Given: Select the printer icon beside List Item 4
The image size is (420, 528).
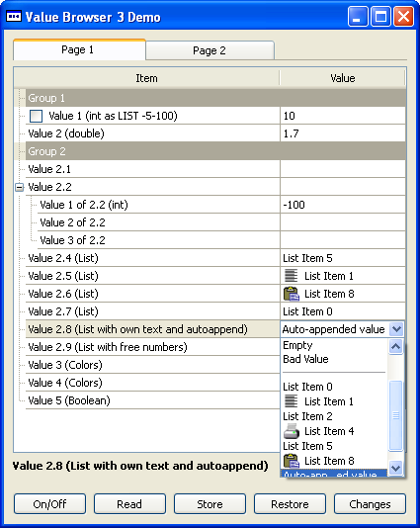Looking at the screenshot, I should [x=292, y=431].
